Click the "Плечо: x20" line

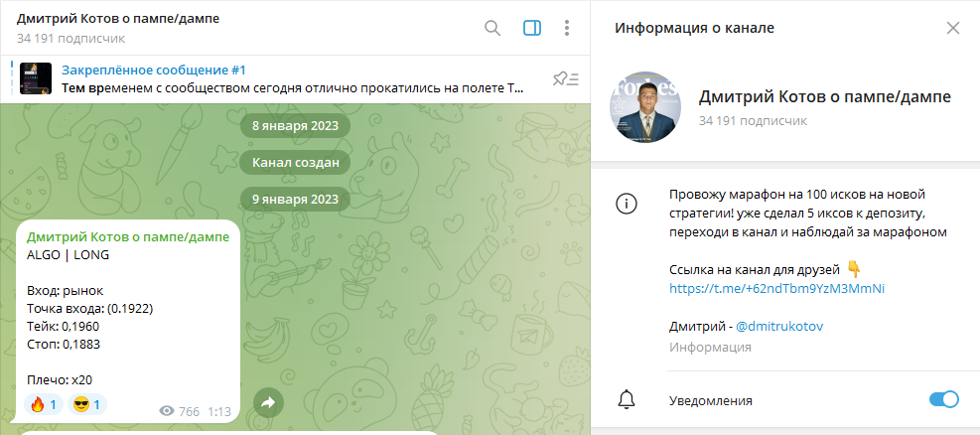pyautogui.click(x=60, y=380)
